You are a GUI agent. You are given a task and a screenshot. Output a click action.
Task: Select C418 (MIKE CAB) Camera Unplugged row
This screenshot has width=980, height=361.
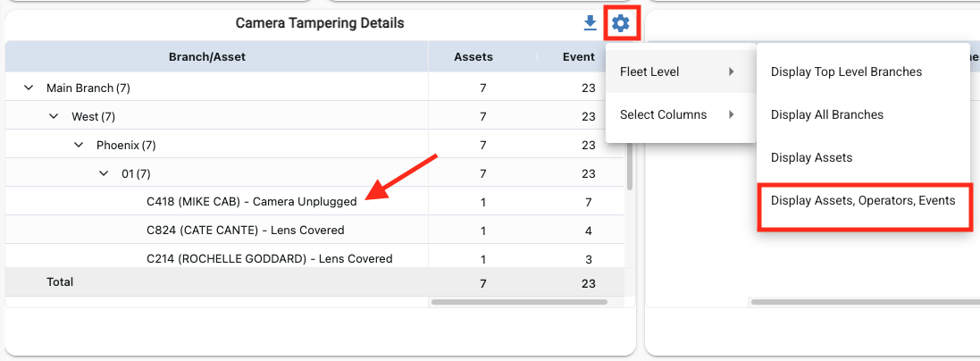point(251,202)
